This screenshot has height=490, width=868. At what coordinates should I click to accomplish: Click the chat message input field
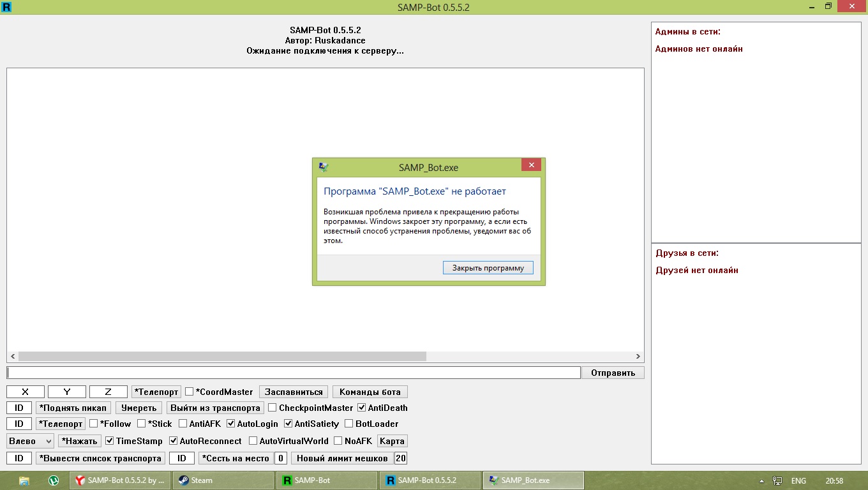pos(294,373)
